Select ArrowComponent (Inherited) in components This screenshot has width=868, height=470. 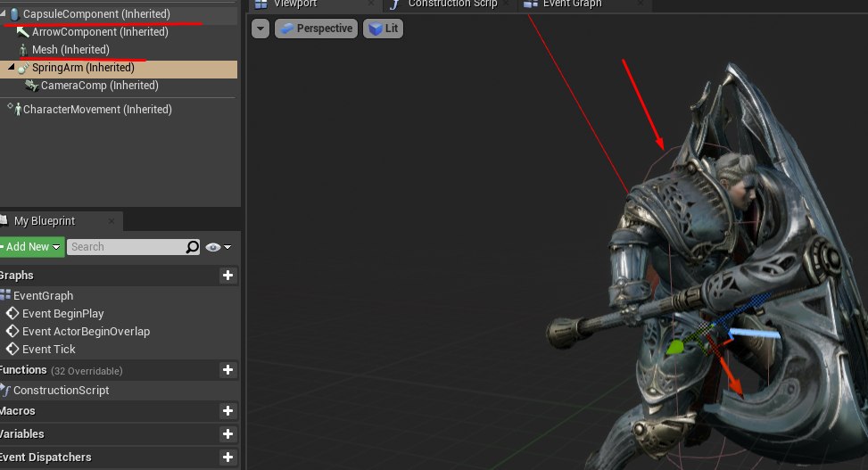click(100, 31)
